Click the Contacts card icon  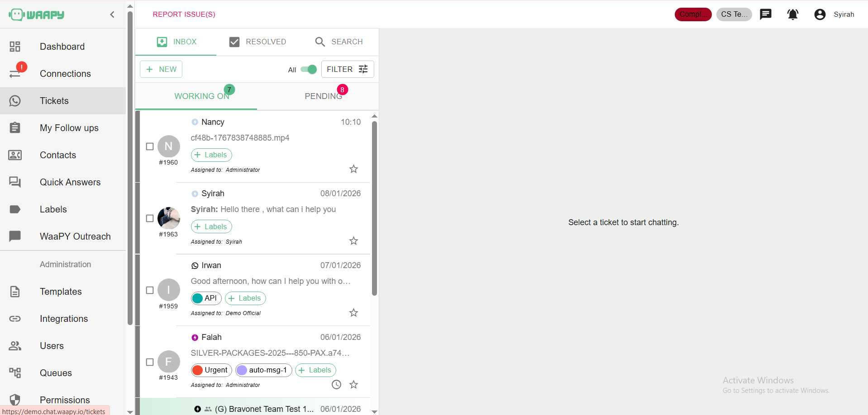pos(15,155)
